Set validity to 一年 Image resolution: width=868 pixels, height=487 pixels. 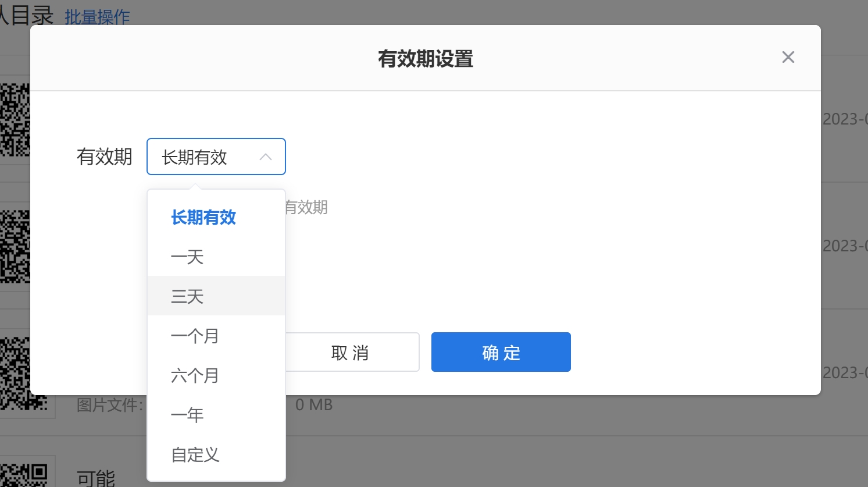point(187,415)
